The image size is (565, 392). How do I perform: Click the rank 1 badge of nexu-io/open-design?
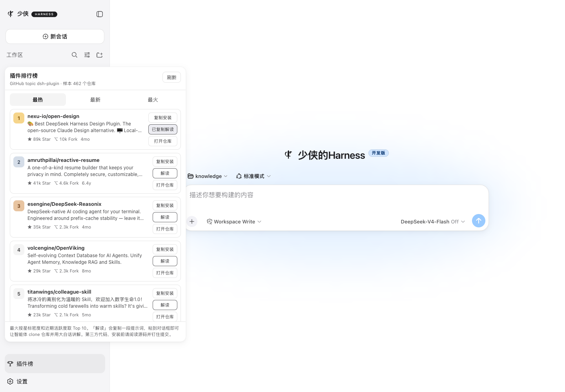tap(19, 118)
